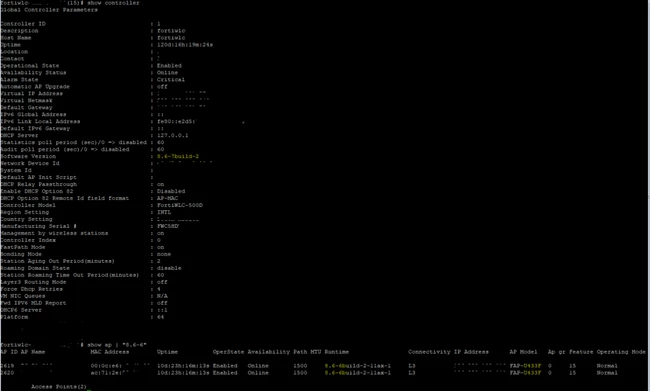Select 'Default AP Init Script' label
650x391 pixels.
click(x=39, y=177)
